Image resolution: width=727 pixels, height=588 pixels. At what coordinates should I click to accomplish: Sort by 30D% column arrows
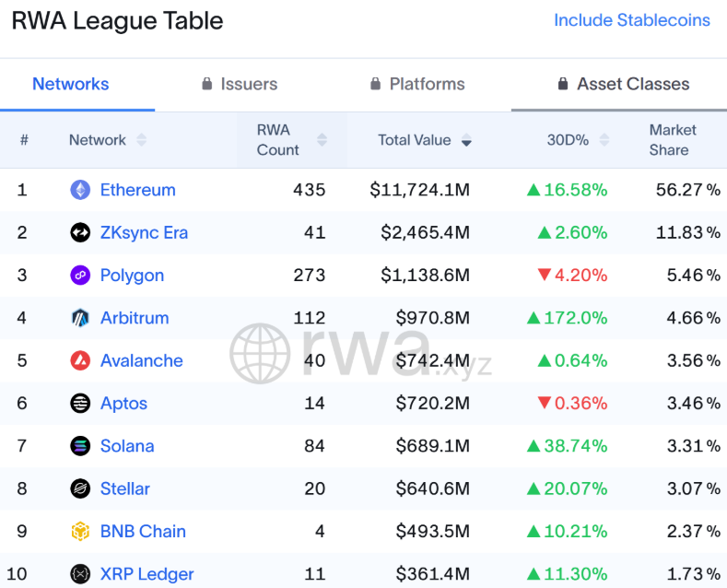coord(604,140)
